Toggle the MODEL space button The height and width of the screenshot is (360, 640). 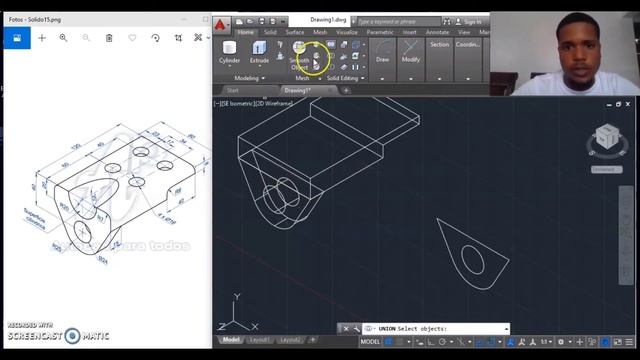(370, 342)
